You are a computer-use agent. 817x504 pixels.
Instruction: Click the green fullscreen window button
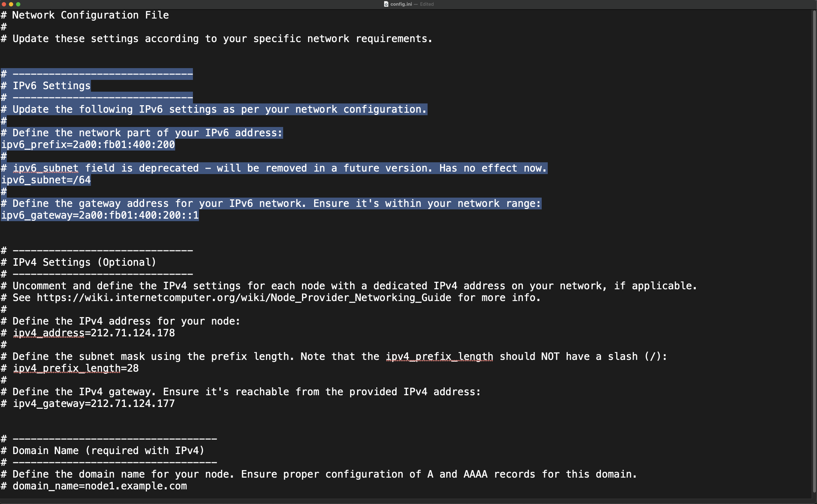click(18, 4)
